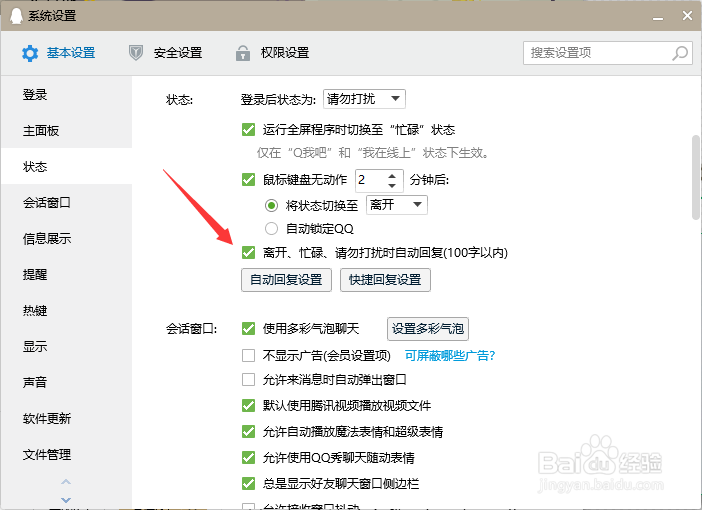
Task: Enable 不显示广告(会员设置项) checkbox
Action: point(248,356)
